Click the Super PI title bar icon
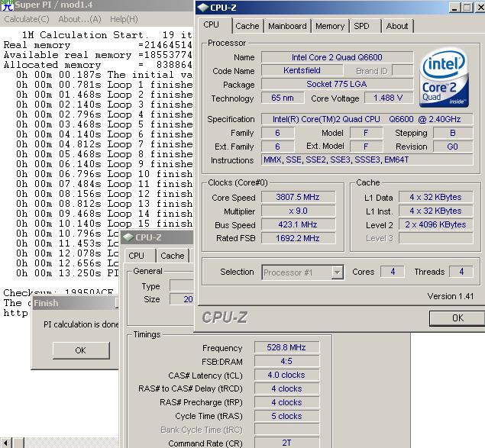The width and height of the screenshot is (485, 448). [x=7, y=6]
